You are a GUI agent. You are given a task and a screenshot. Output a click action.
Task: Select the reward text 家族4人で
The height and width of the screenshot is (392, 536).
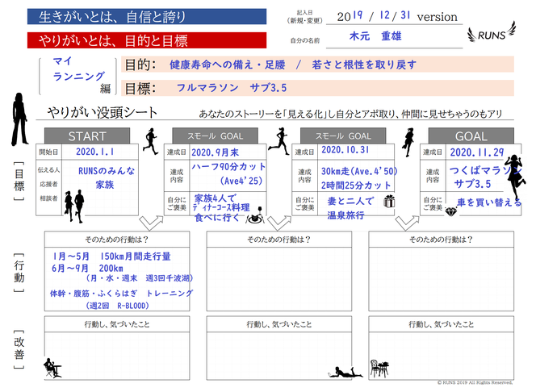tap(215, 198)
